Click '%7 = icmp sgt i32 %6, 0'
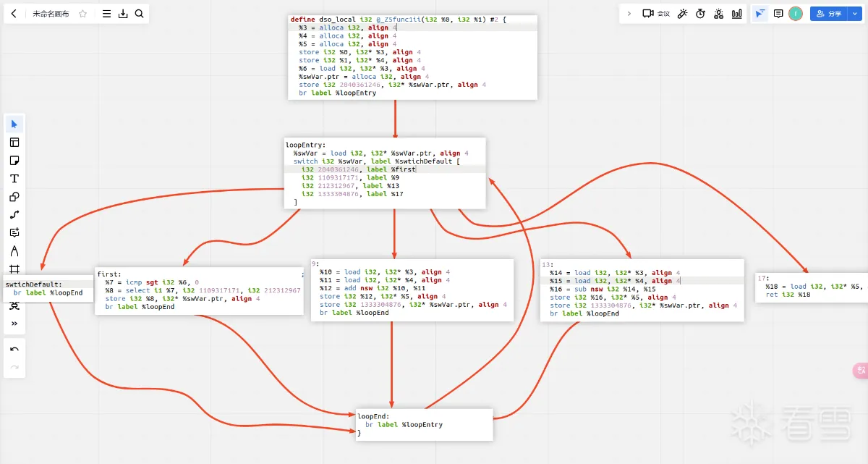868x464 pixels. coord(152,282)
